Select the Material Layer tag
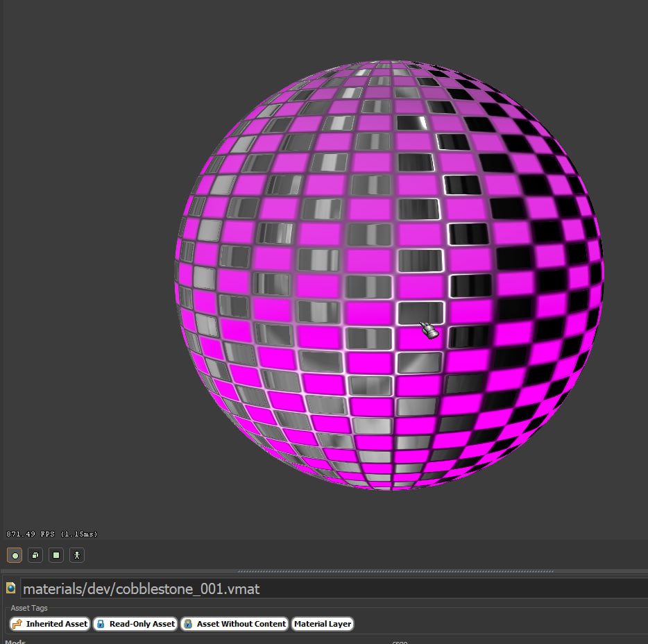The height and width of the screenshot is (644, 648). [323, 624]
